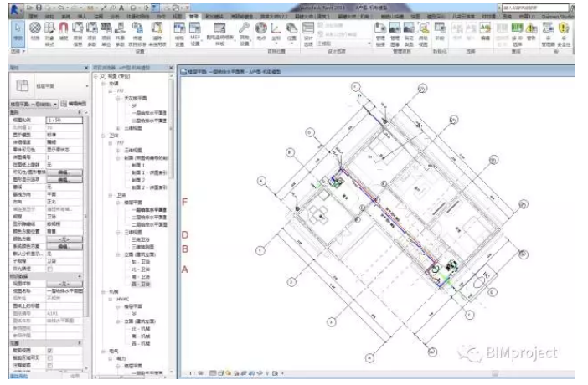Review Warnings in Inquiry panel
The height and width of the screenshot is (385, 588).
point(531,31)
